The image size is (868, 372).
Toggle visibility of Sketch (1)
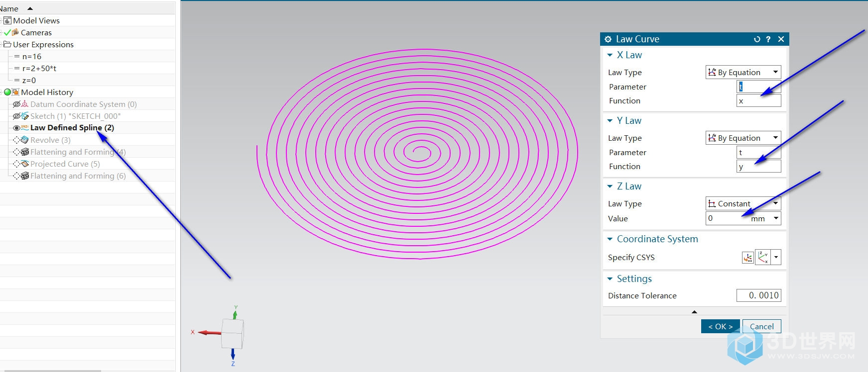point(16,116)
